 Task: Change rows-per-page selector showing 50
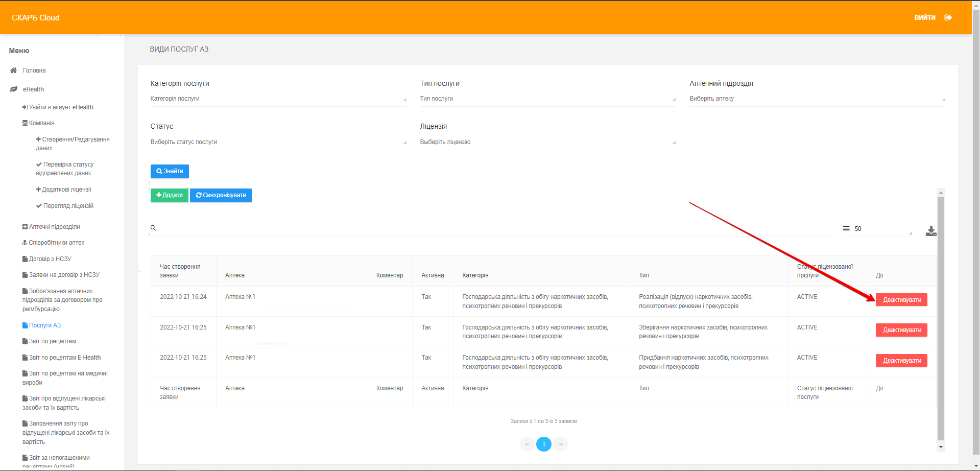point(882,229)
